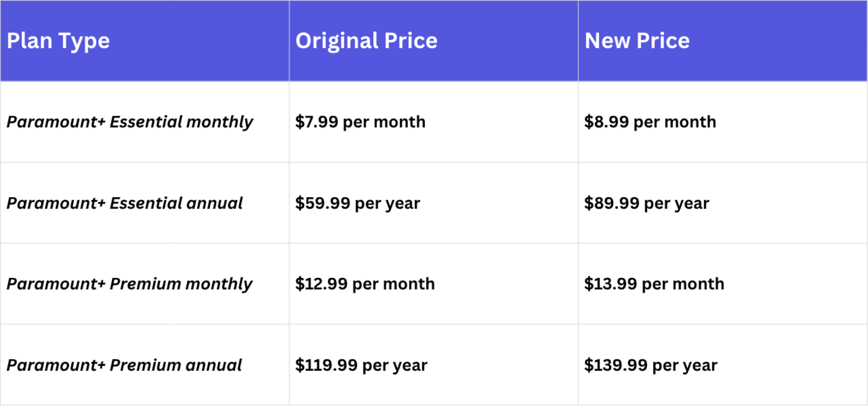
Task: Select the Paramount+ Premium monthly cell
Action: (129, 284)
